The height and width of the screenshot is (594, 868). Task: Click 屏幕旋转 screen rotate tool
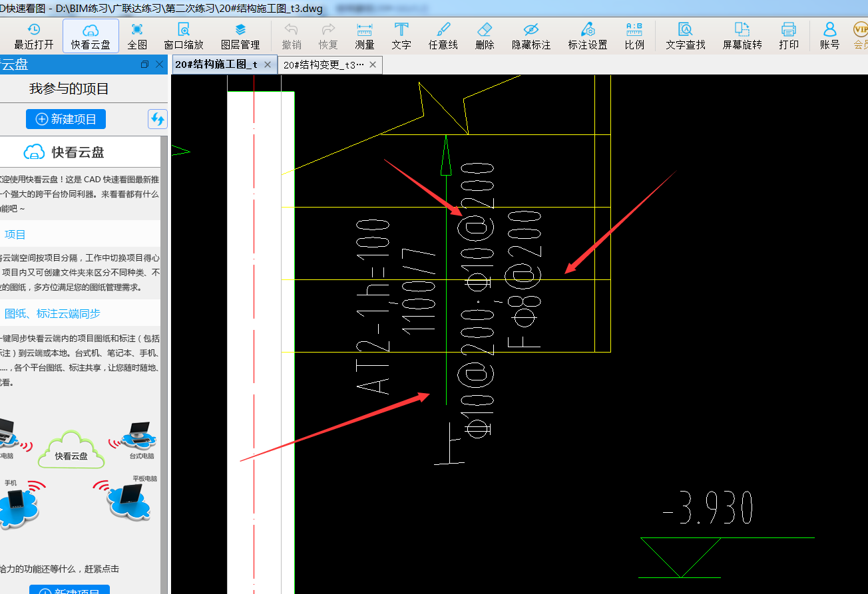coord(742,37)
